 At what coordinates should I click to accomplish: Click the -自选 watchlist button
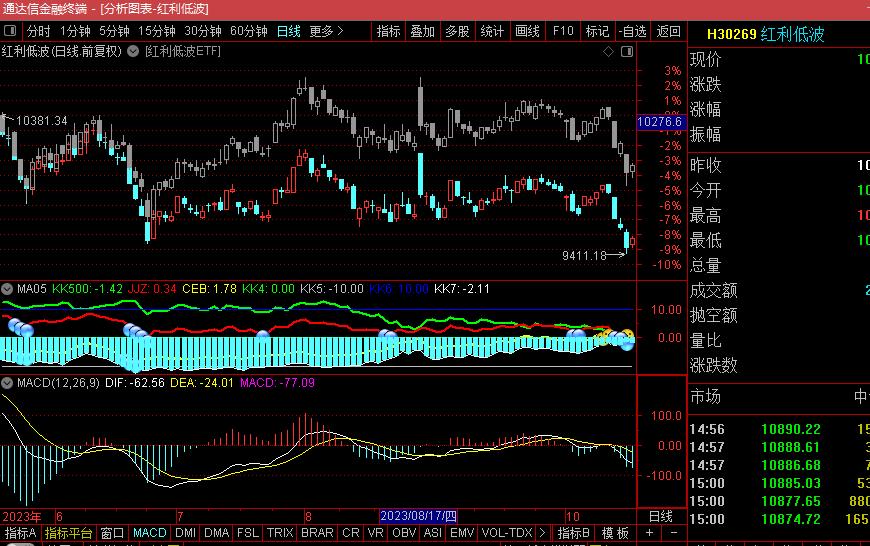pyautogui.click(x=633, y=31)
